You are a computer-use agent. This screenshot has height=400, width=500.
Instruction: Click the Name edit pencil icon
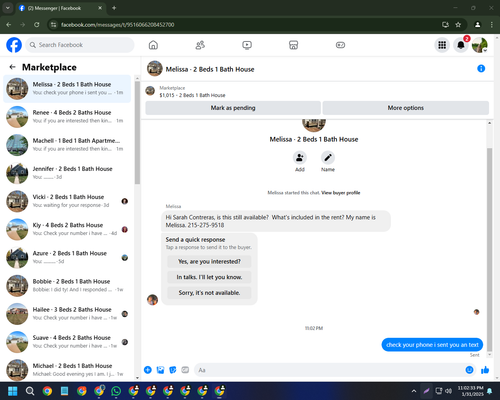click(328, 158)
